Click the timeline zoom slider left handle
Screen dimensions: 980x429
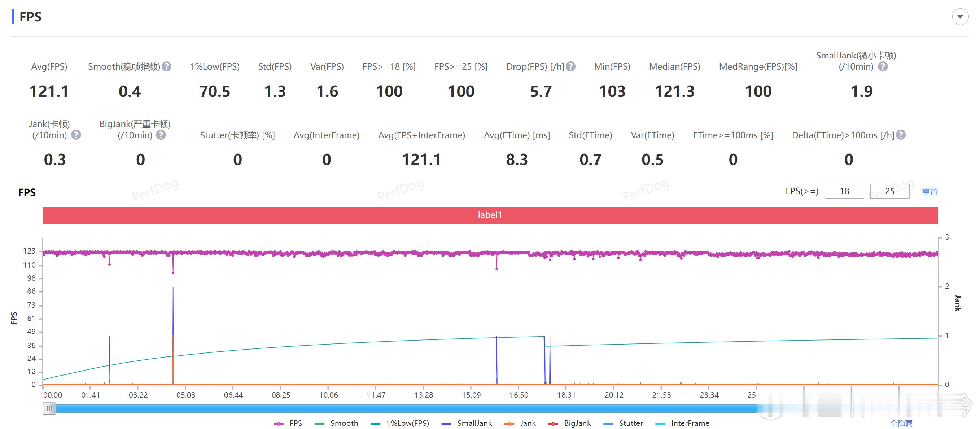49,408
